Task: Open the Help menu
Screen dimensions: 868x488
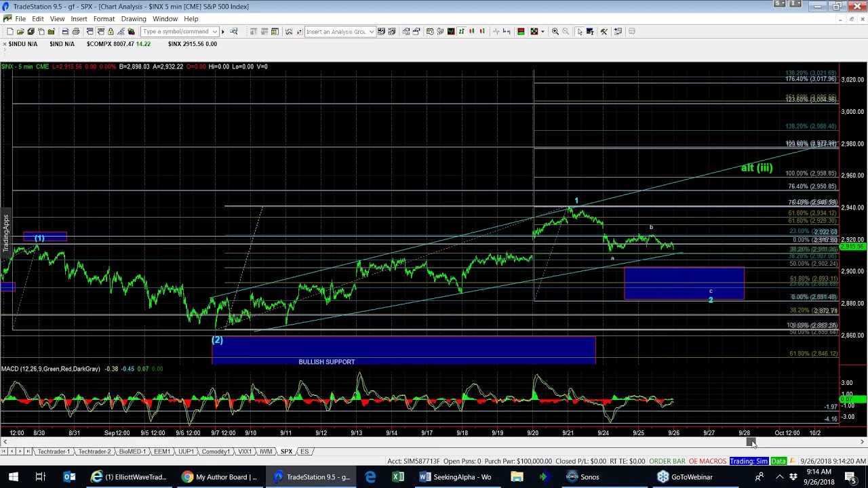Action: pyautogui.click(x=191, y=19)
